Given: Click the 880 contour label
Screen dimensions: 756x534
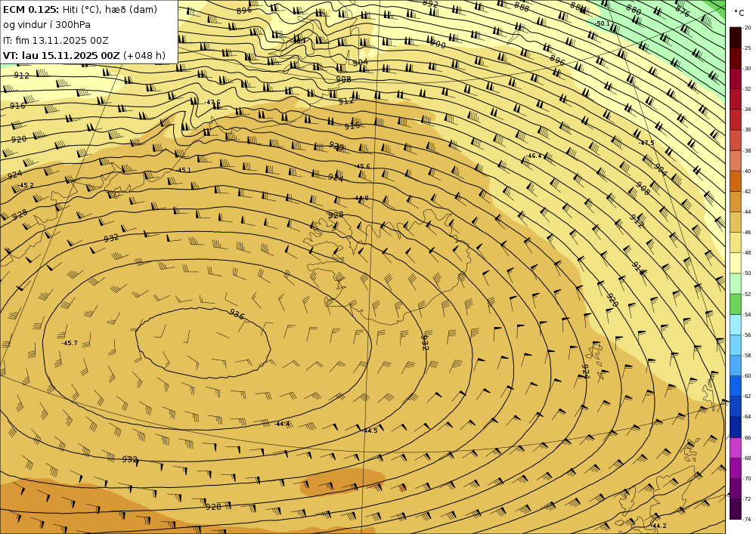Looking at the screenshot, I should [634, 9].
